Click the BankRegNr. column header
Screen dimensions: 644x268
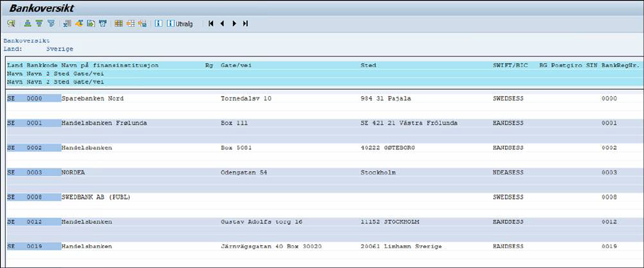pos(620,66)
